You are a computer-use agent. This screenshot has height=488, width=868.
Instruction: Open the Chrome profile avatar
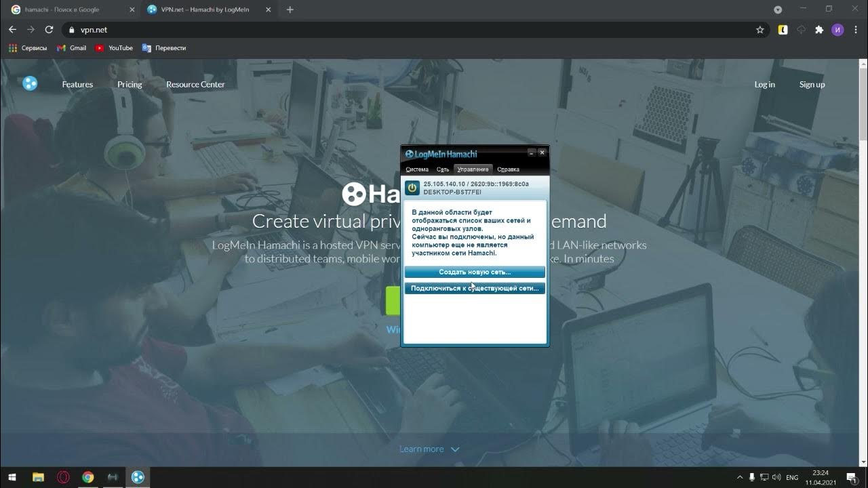click(837, 30)
